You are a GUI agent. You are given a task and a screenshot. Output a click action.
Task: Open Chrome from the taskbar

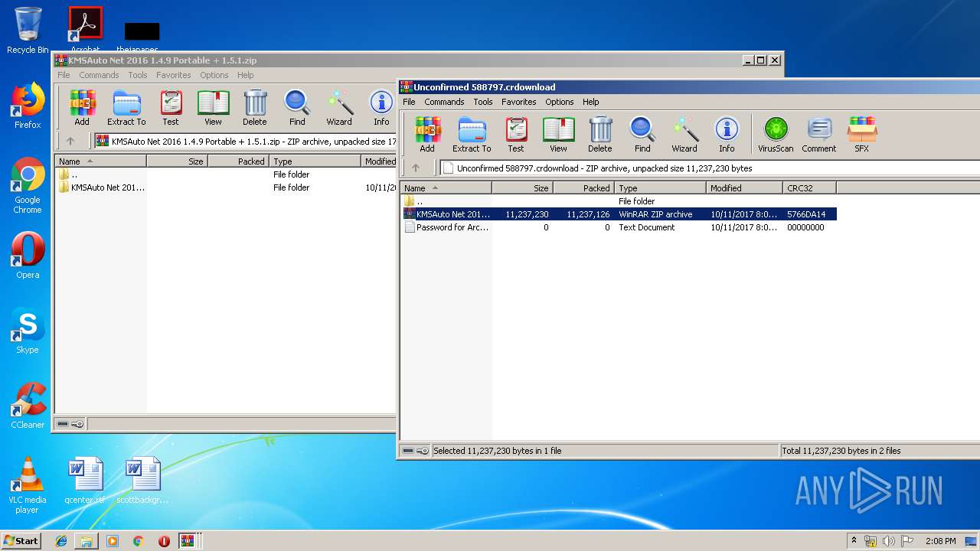(x=139, y=541)
